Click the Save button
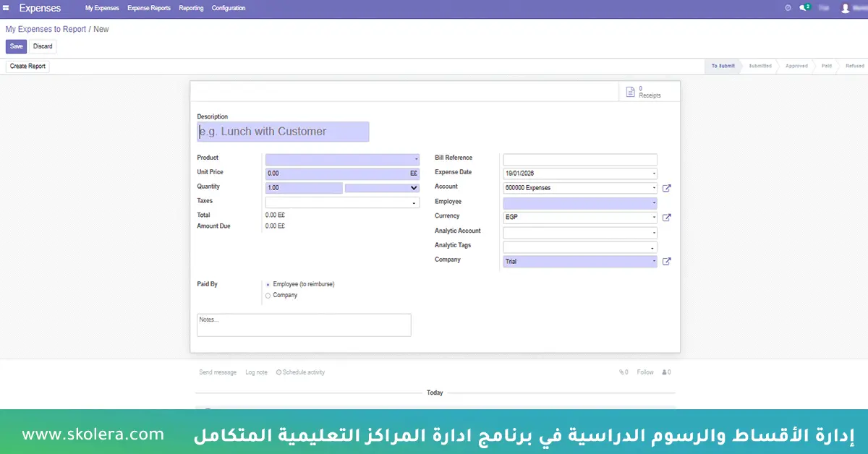This screenshot has width=868, height=454. [x=15, y=46]
